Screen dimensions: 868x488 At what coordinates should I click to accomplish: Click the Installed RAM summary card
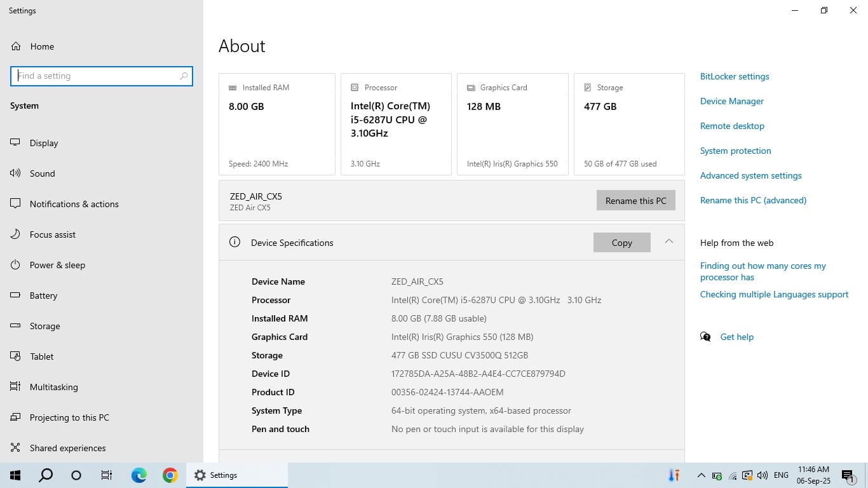coord(277,124)
